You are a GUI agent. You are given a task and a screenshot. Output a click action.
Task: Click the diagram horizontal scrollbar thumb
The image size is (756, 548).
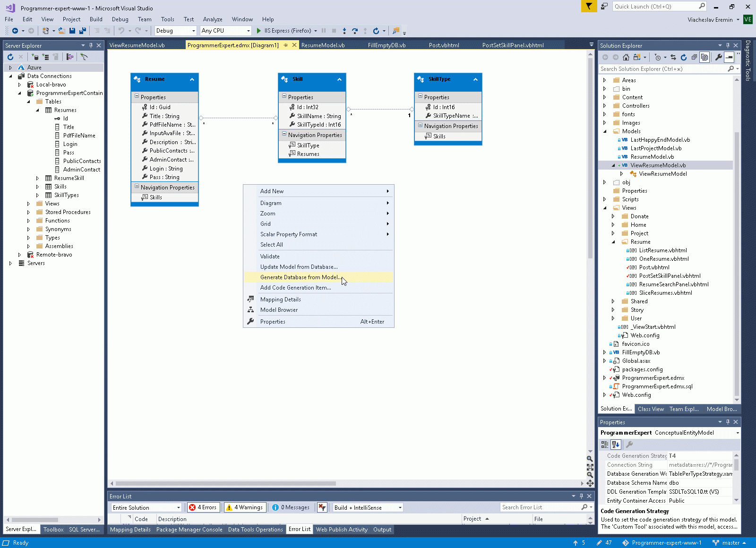point(226,483)
